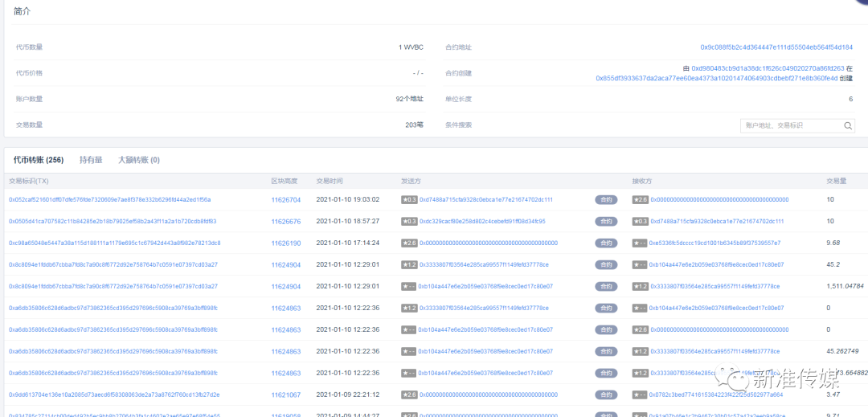The height and width of the screenshot is (417, 868).
Task: Open sender address 0xdc329cacf80e258d802c4cebefd91ff08d34fc95
Action: point(482,221)
